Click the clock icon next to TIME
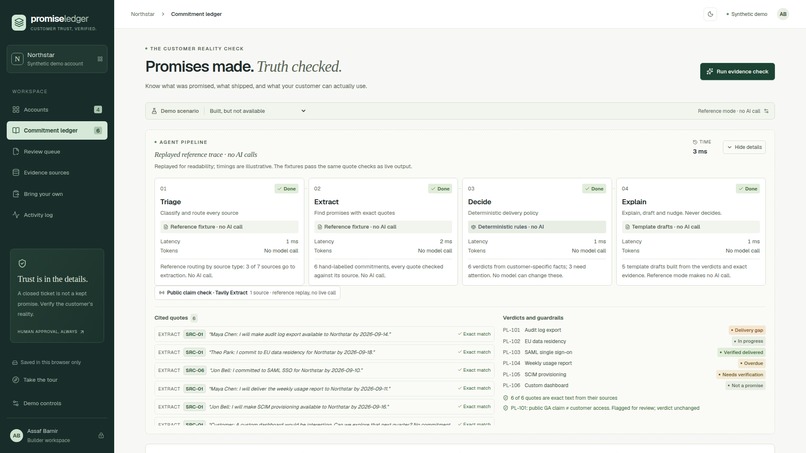The height and width of the screenshot is (453, 806). pyautogui.click(x=695, y=142)
